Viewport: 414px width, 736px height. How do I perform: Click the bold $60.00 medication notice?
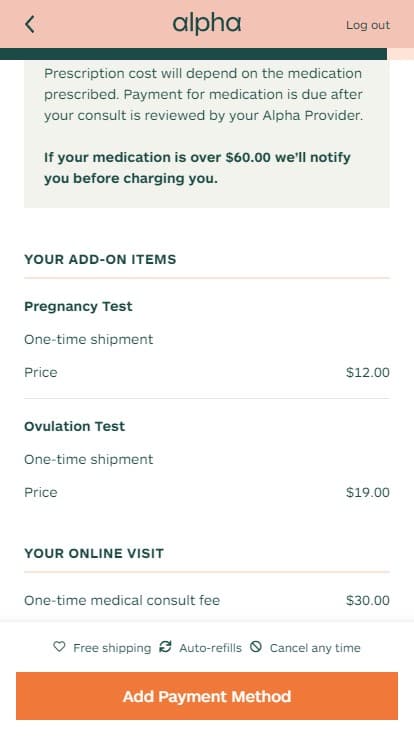(197, 168)
